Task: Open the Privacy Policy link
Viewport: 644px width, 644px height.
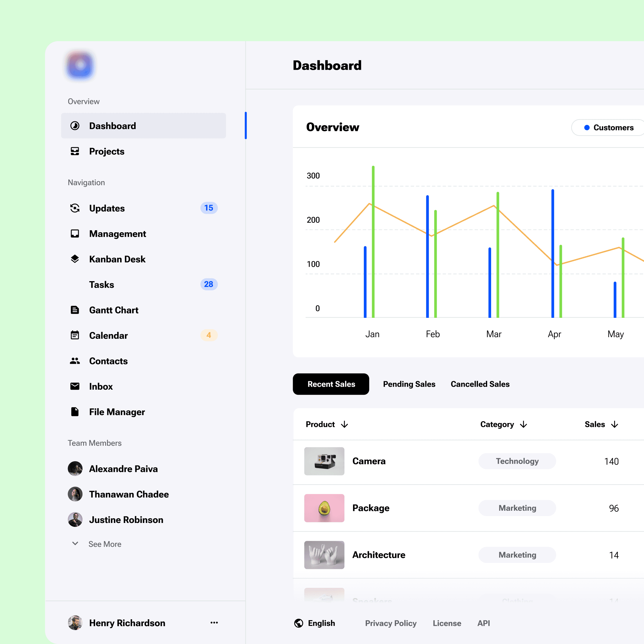Action: [391, 623]
